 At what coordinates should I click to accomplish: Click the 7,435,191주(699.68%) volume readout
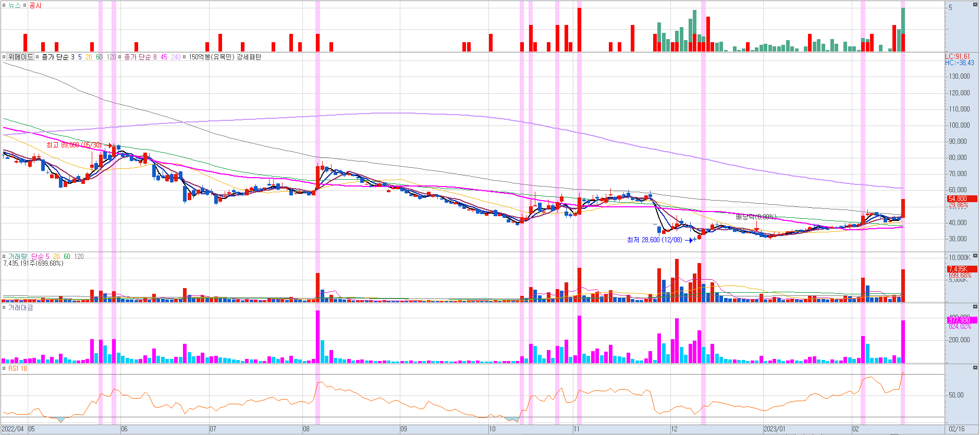33,263
